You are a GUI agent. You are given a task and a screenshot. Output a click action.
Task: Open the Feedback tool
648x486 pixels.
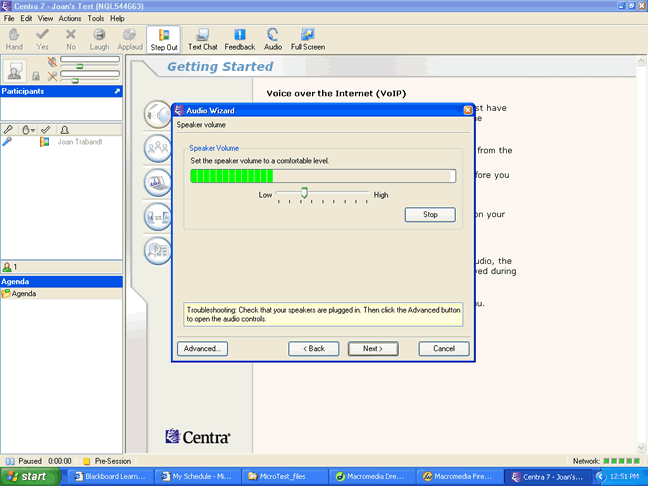coord(240,39)
